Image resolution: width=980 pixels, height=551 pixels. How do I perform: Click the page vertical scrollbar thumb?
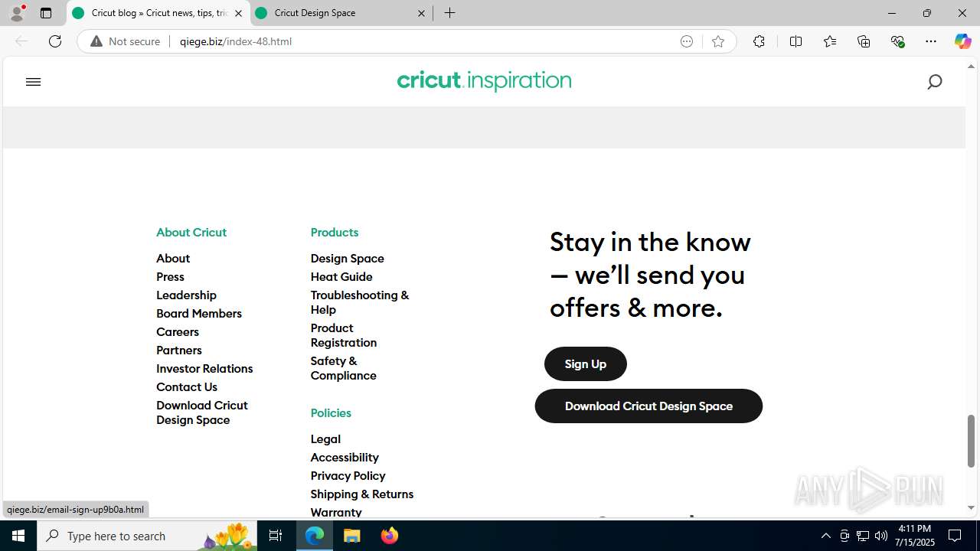point(971,441)
